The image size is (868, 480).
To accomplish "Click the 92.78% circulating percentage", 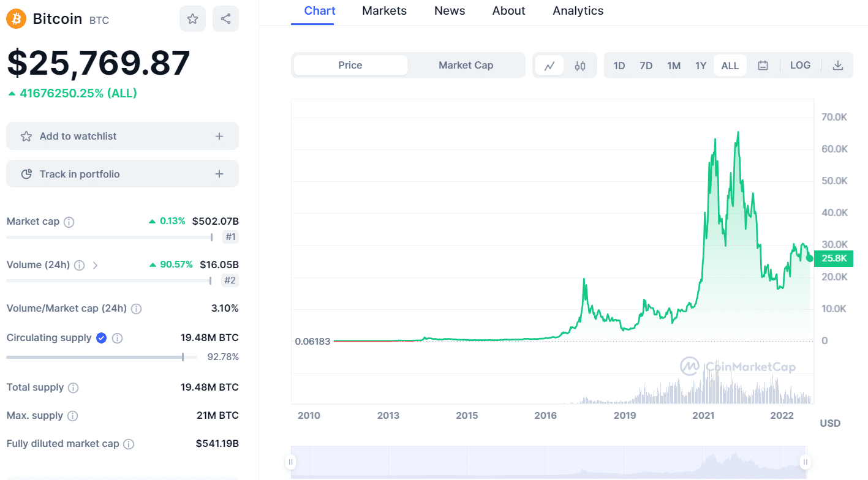I will pos(223,357).
